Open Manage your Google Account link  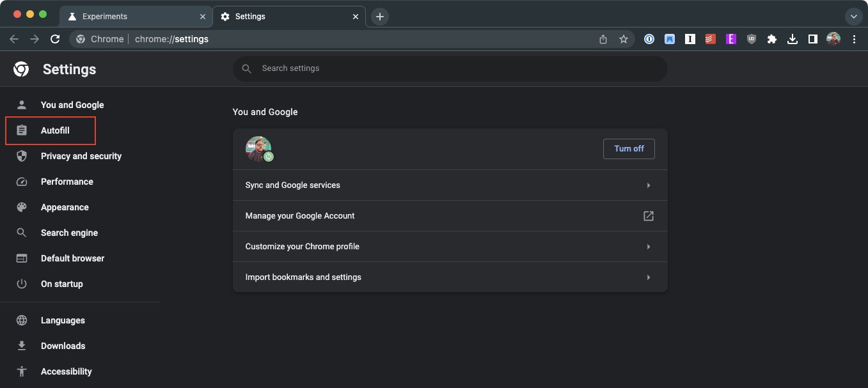click(450, 216)
